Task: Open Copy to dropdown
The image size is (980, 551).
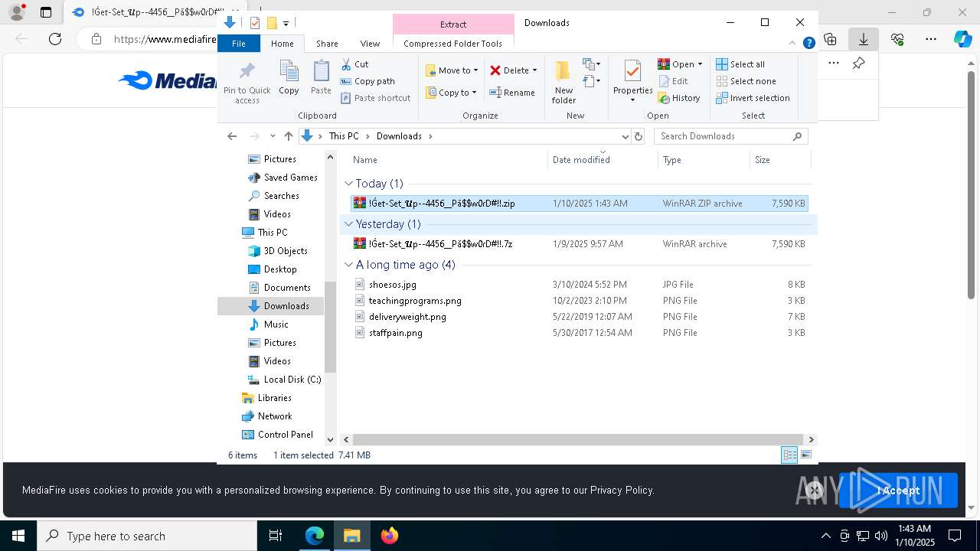Action: [451, 93]
